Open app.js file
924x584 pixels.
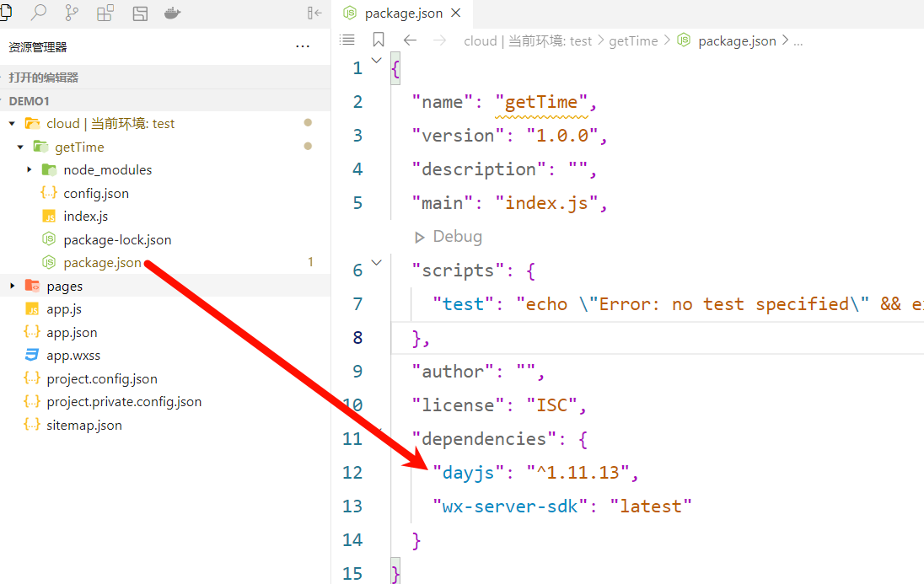[63, 308]
